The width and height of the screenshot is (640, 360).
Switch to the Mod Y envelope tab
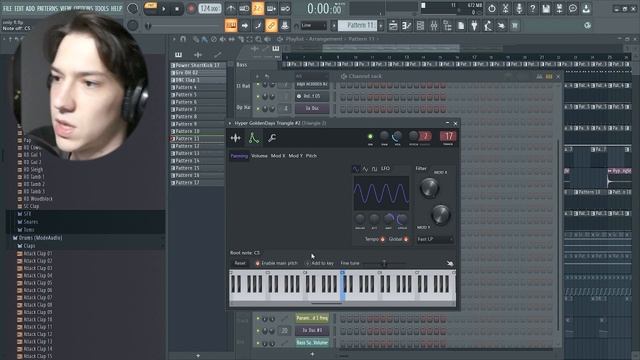296,156
